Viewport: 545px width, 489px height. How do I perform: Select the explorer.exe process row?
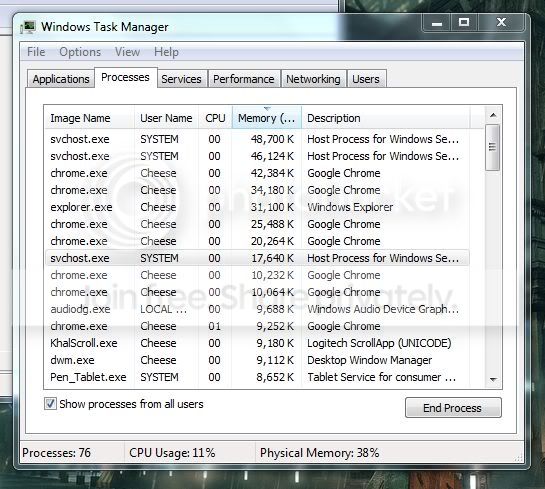(257, 207)
